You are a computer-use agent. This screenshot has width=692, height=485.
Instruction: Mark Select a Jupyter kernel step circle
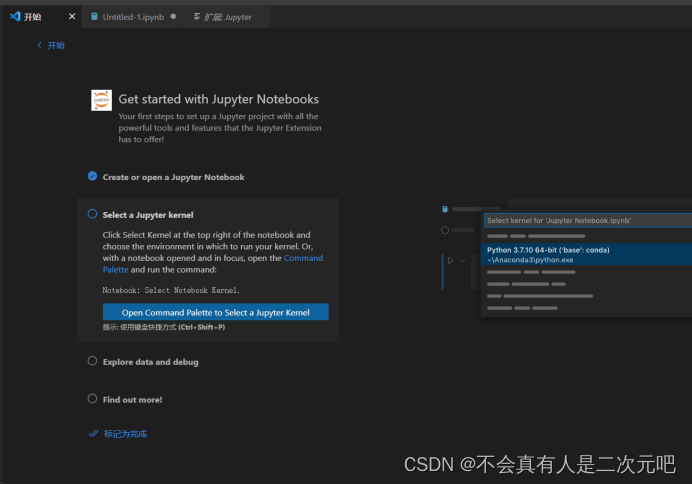[x=92, y=214]
